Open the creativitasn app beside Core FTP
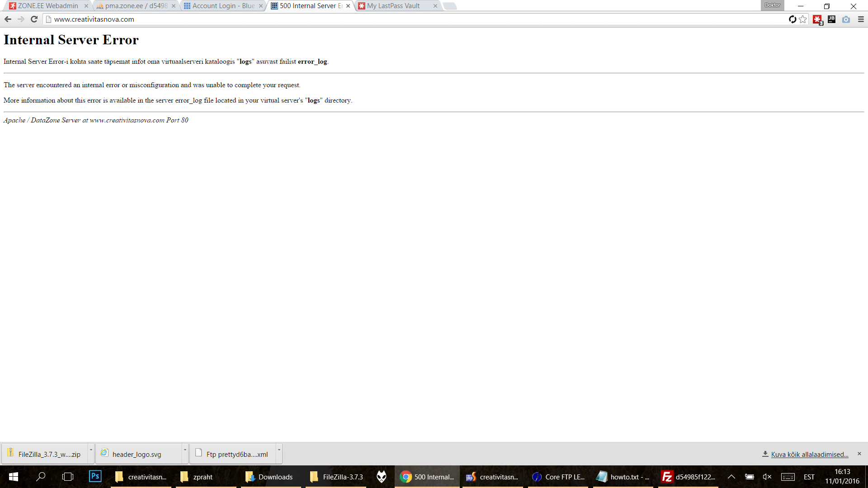868x488 pixels. coord(492,477)
